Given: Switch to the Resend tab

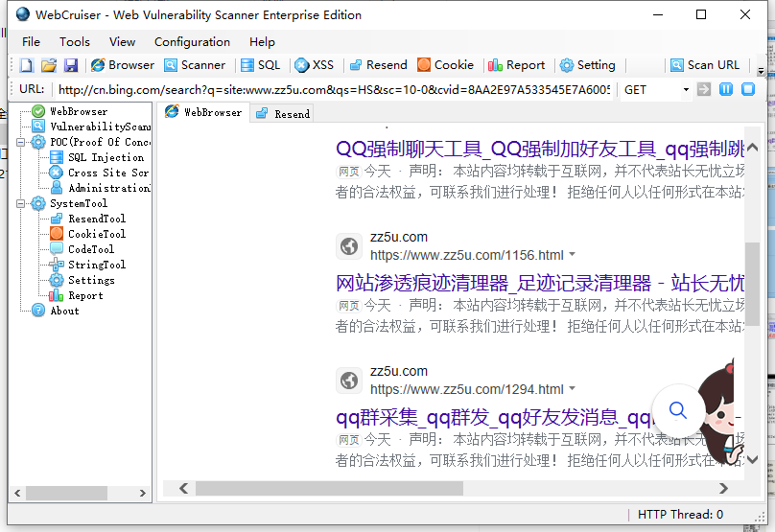Looking at the screenshot, I should click(283, 114).
